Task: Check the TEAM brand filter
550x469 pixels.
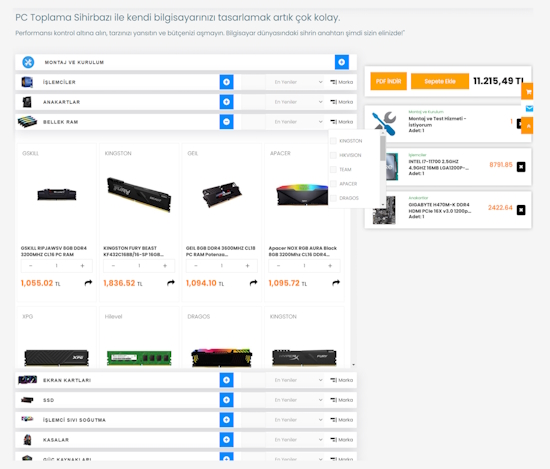Action: pyautogui.click(x=333, y=169)
